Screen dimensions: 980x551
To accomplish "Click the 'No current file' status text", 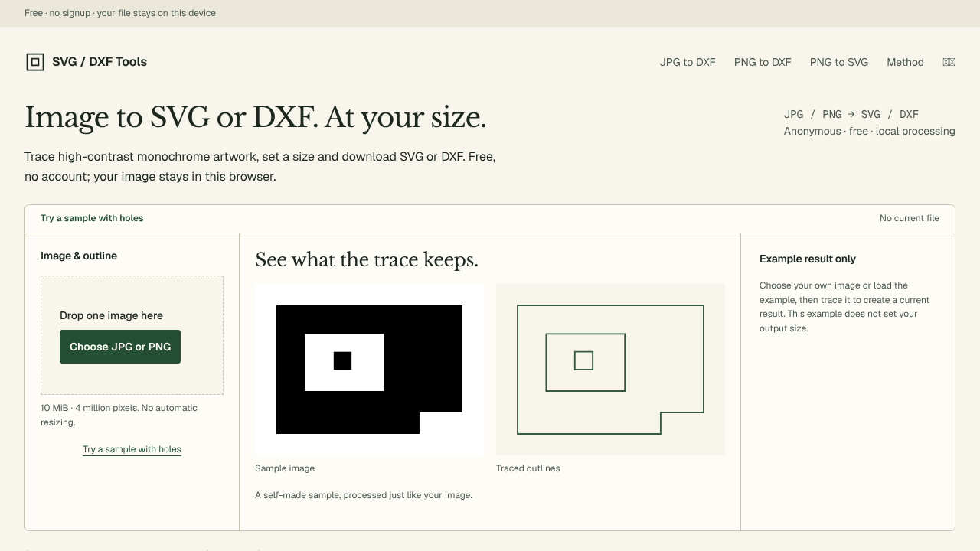I will (x=910, y=218).
